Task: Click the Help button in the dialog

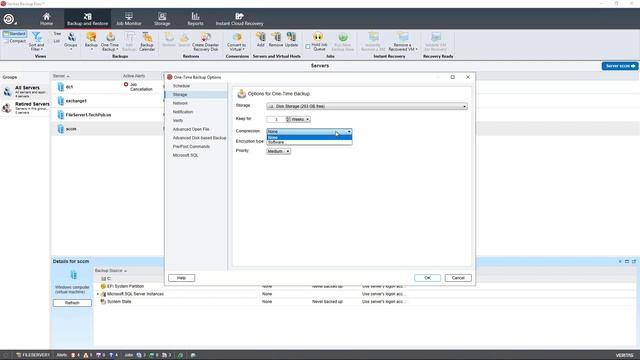Action: point(181,278)
